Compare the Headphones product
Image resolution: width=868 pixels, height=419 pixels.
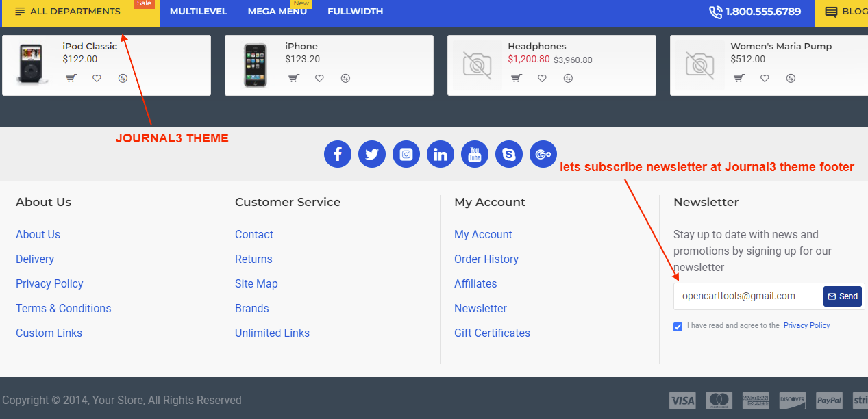coord(568,78)
